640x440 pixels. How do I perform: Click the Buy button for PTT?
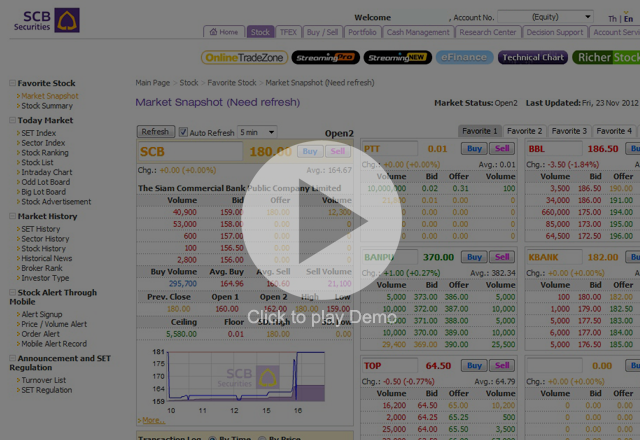474,149
